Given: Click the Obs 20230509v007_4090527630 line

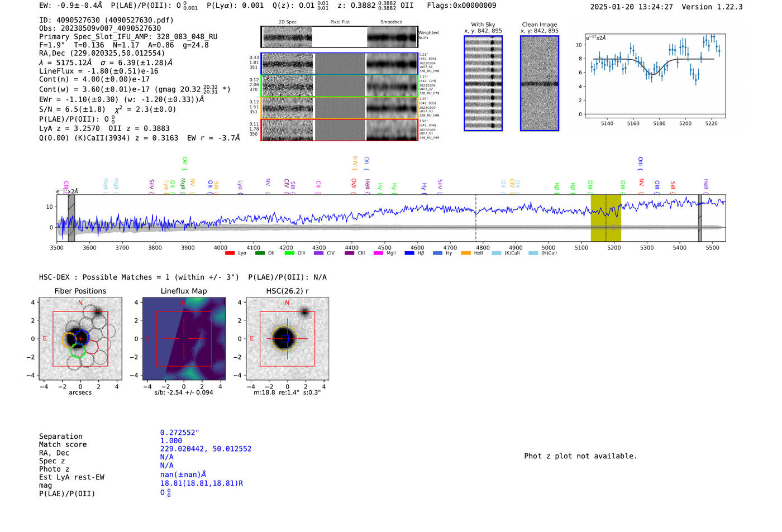Looking at the screenshot, I should coord(100,28).
